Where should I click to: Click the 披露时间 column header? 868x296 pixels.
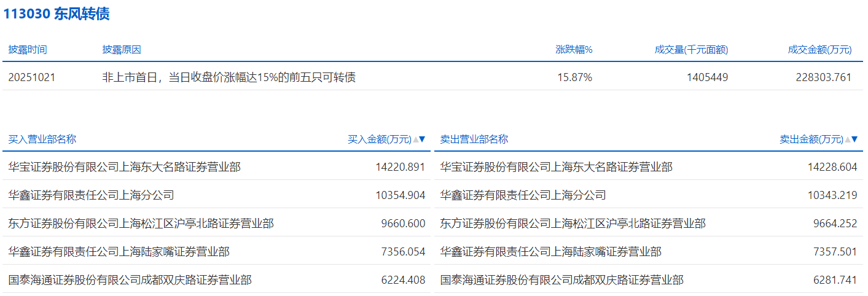coord(28,50)
